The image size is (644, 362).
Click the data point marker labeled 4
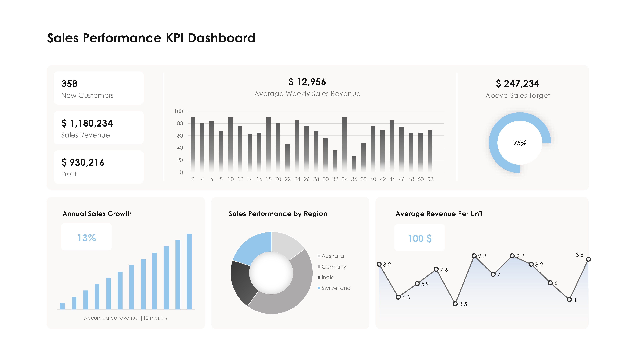point(570,300)
